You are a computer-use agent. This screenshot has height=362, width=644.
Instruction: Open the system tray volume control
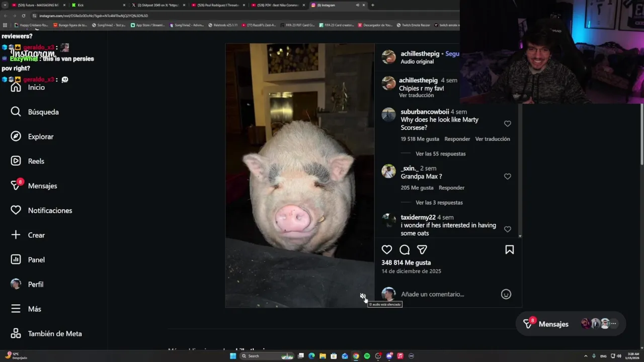619,356
